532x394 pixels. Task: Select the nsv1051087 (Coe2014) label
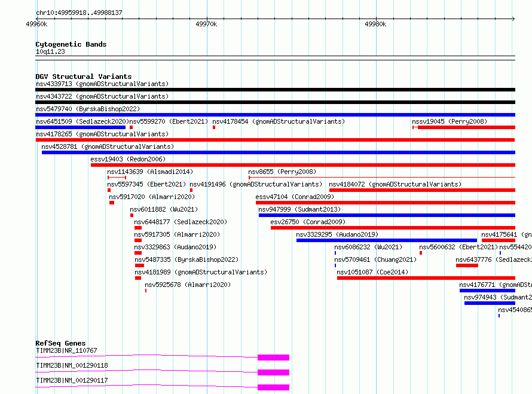tap(372, 272)
